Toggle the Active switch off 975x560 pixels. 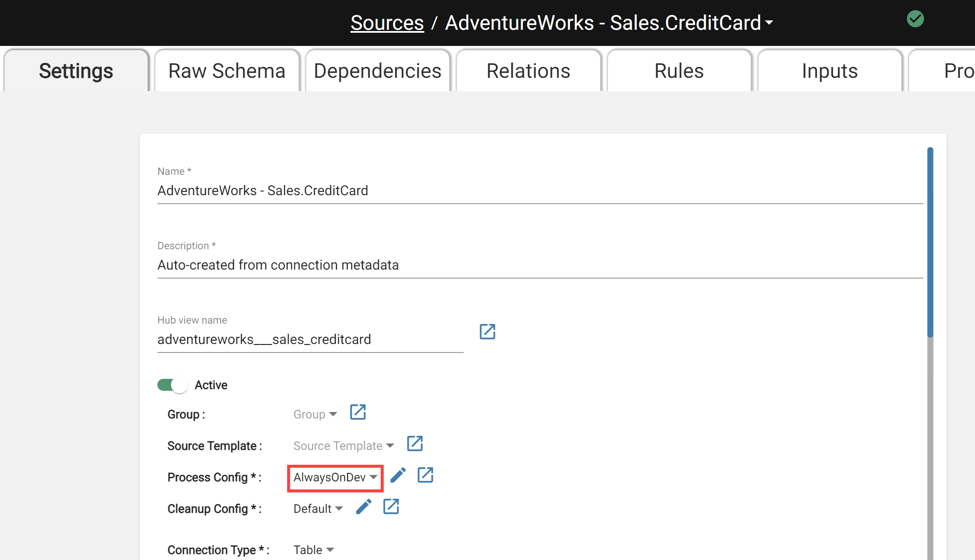(172, 385)
